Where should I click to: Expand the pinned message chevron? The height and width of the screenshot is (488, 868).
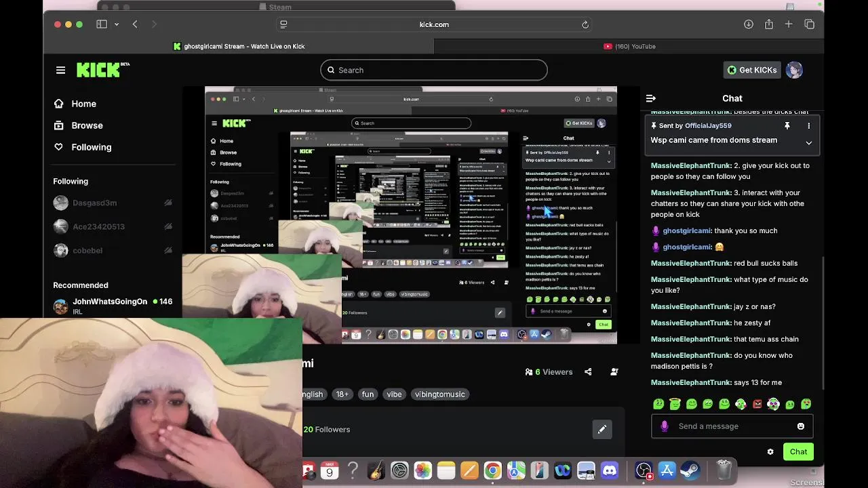pyautogui.click(x=808, y=143)
